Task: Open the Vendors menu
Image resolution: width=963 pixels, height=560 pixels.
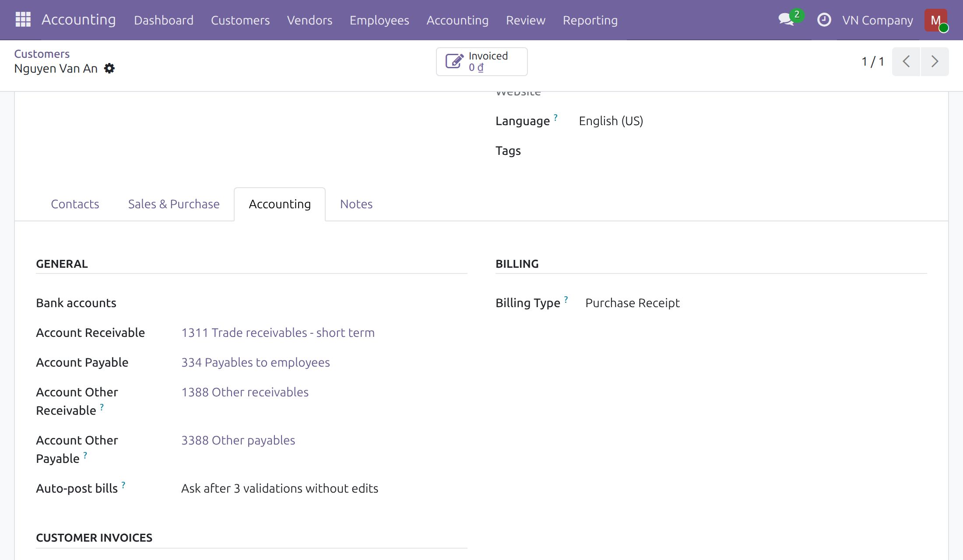Action: [x=309, y=20]
